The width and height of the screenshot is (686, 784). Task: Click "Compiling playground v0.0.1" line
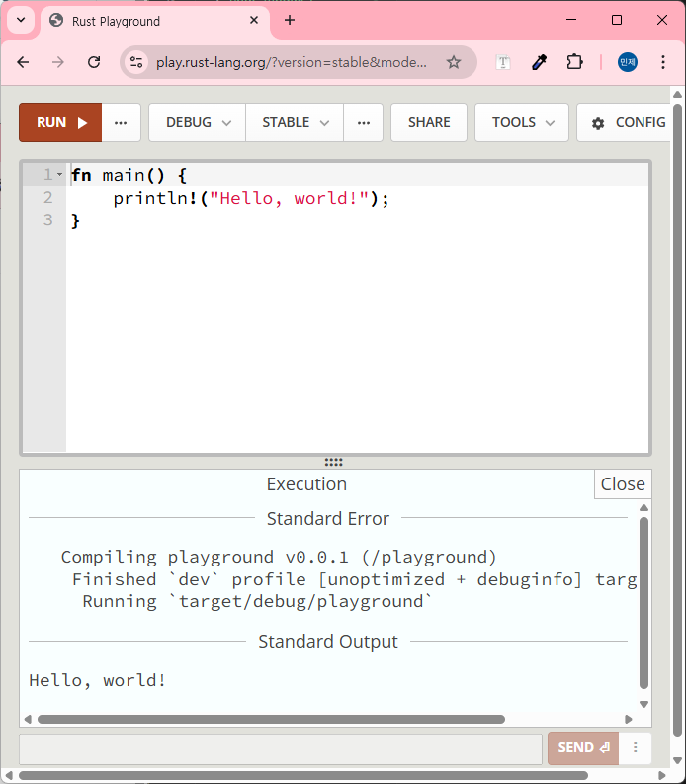(x=279, y=557)
